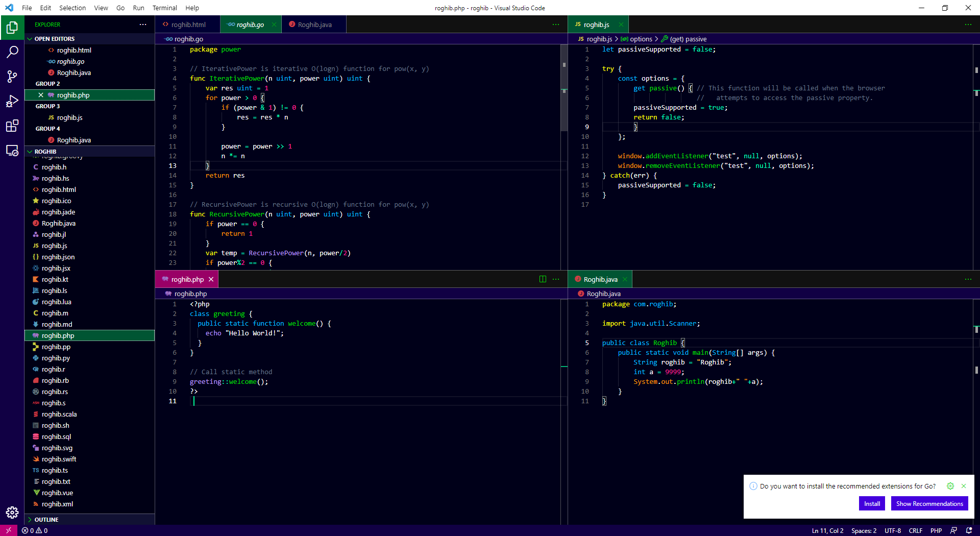
Task: Click the Install button
Action: tap(872, 503)
